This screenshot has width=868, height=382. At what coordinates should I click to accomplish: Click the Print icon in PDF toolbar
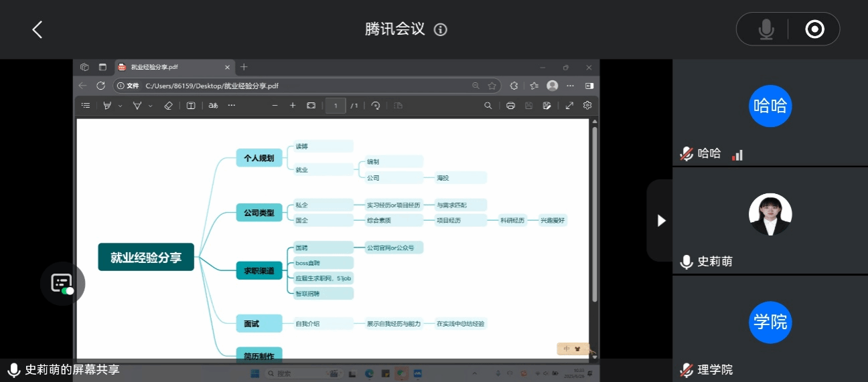(511, 106)
